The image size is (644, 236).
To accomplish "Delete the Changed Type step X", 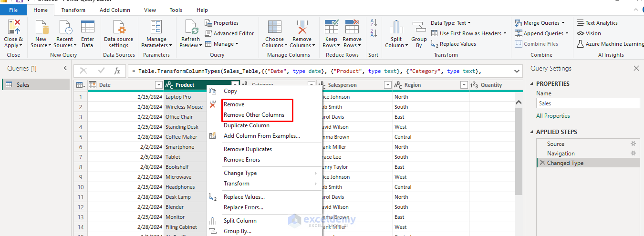I will coord(542,163).
